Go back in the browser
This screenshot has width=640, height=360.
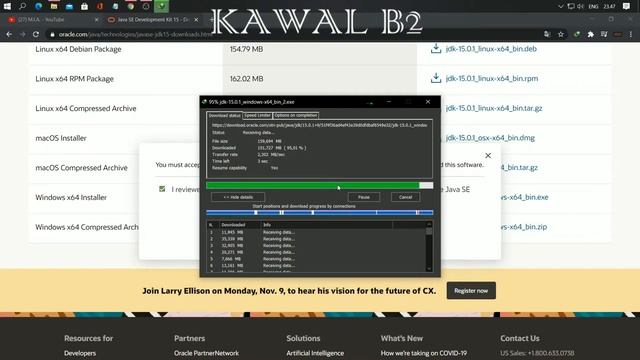(x=9, y=34)
